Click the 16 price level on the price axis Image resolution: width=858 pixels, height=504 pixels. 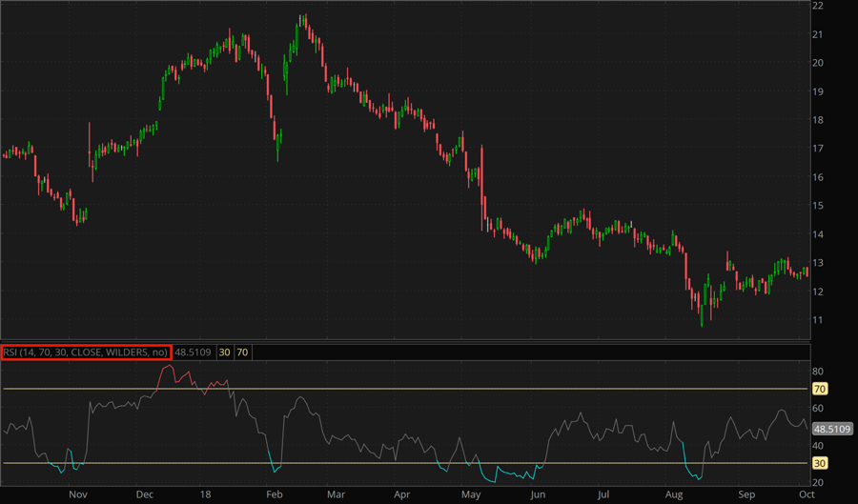tap(817, 177)
